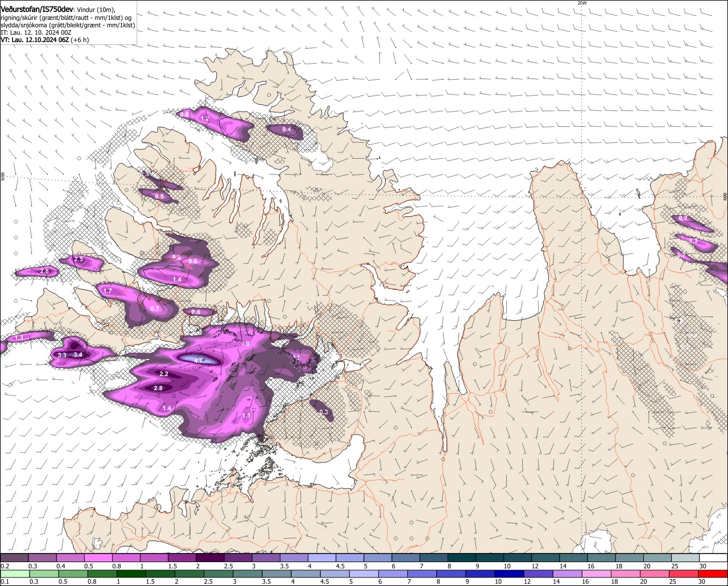The height and width of the screenshot is (586, 728).
Task: Pick the muted plum 0.2 legend swatch
Action: point(15,558)
